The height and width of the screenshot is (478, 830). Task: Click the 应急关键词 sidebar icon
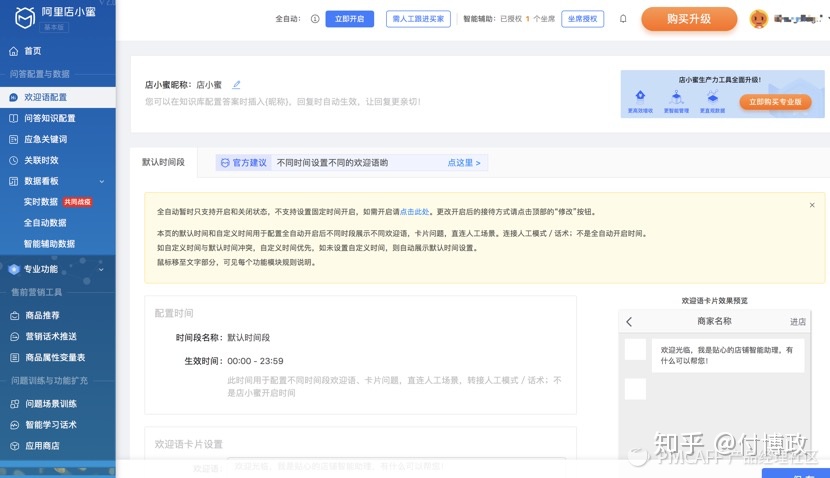tap(14, 139)
